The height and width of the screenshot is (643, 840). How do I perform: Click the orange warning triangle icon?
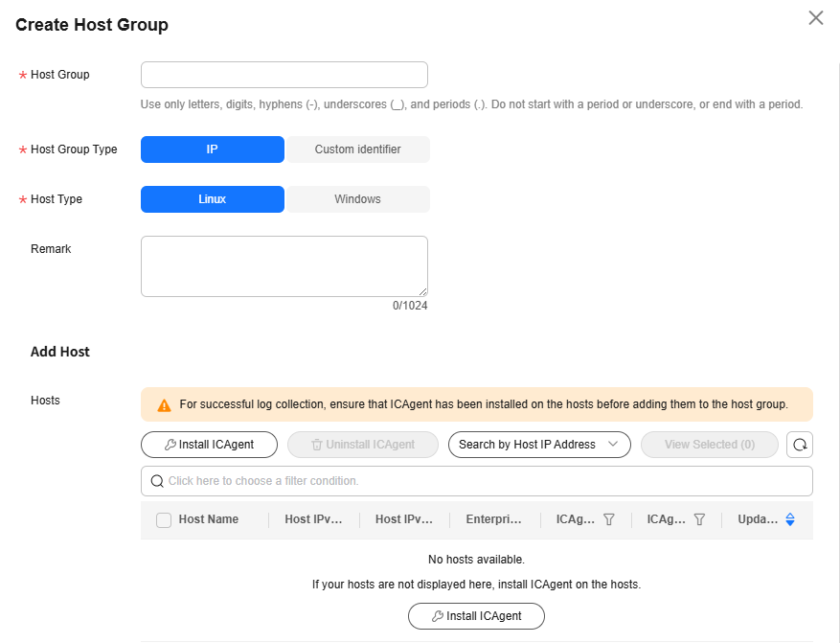pyautogui.click(x=164, y=405)
